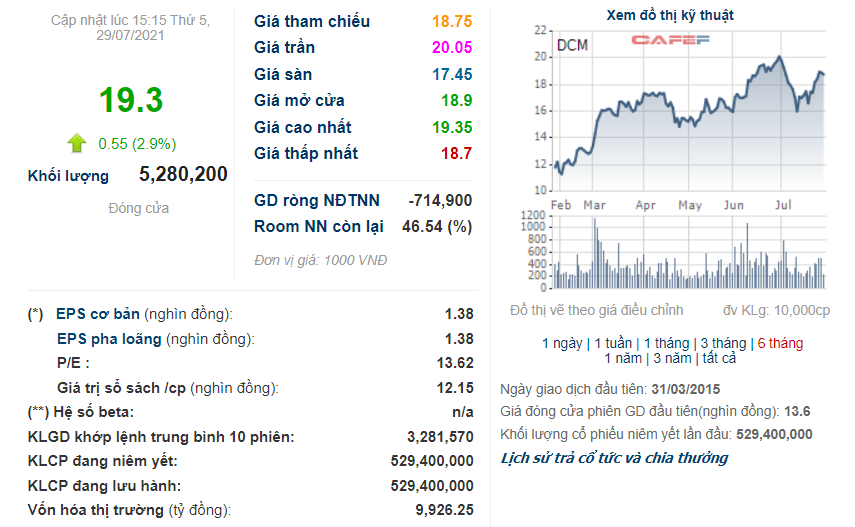Click the trading volume value 5,280,200
This screenshot has height=527, width=855.
(183, 174)
